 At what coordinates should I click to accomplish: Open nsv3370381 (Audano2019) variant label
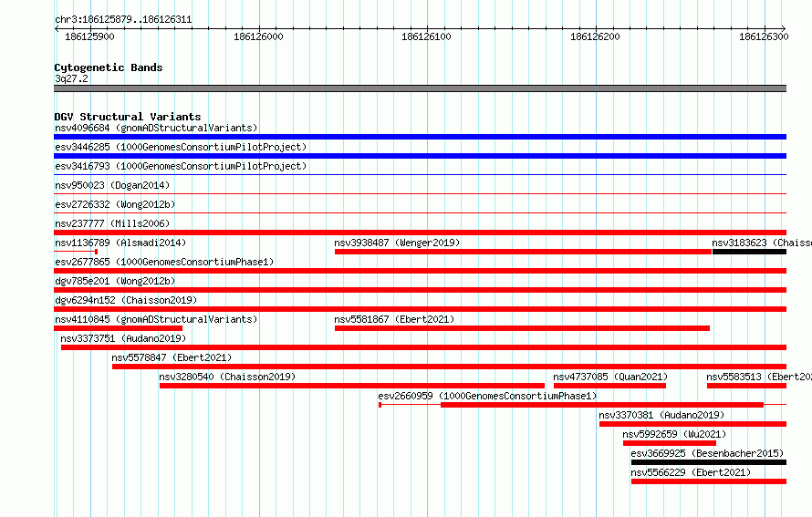[661, 415]
